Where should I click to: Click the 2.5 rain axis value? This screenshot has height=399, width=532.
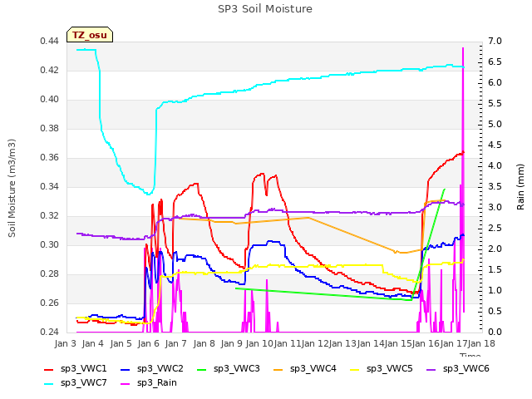pyautogui.click(x=495, y=229)
